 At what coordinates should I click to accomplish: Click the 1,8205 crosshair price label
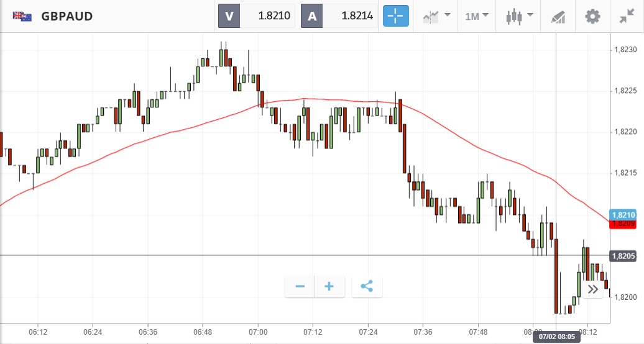(623, 256)
